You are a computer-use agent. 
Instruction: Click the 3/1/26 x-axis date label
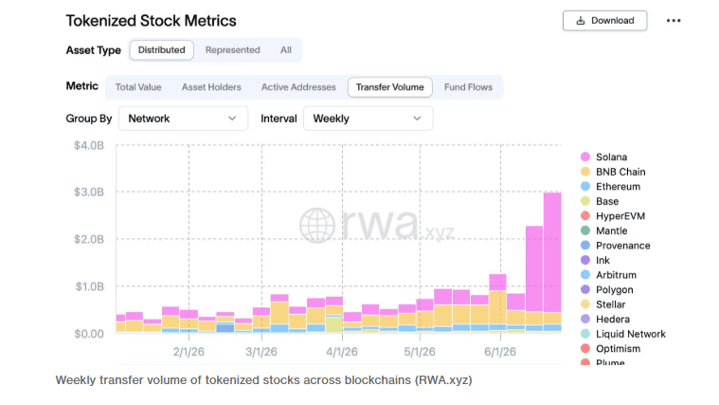(x=261, y=352)
